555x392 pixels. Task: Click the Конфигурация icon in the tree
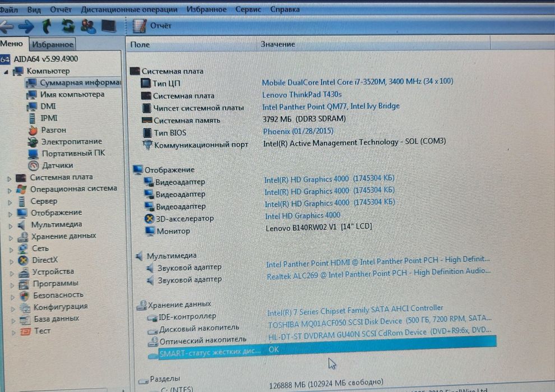coord(25,307)
